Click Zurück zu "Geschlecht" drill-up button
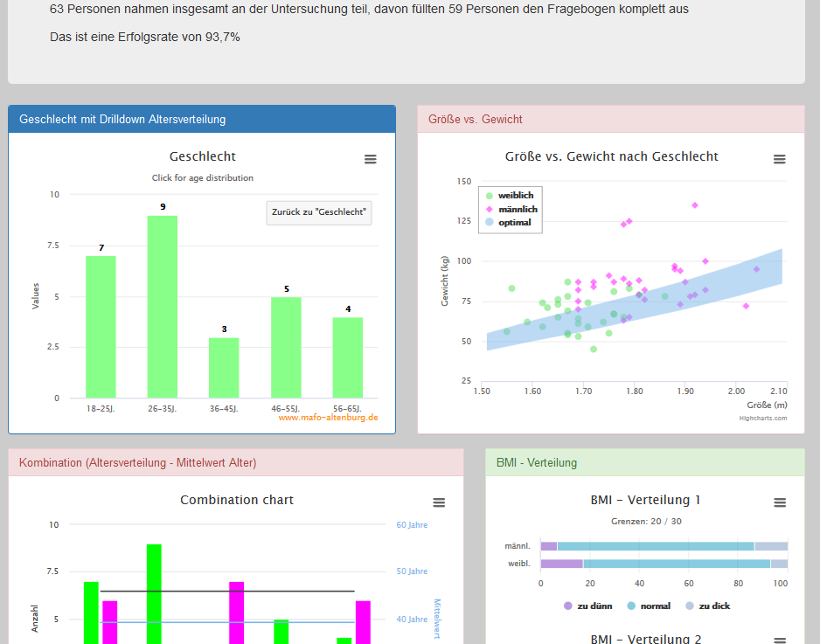820x644 pixels. 319,212
